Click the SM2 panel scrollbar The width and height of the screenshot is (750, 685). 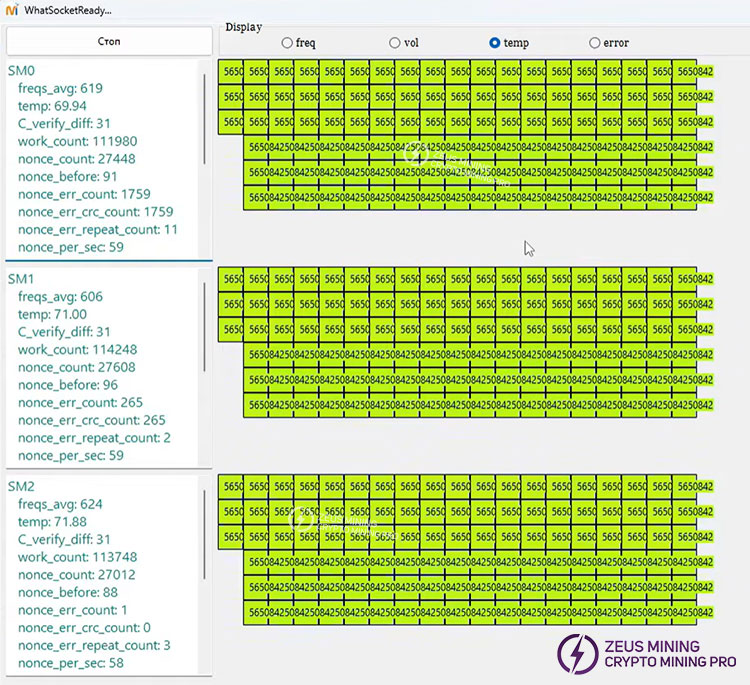(205, 534)
